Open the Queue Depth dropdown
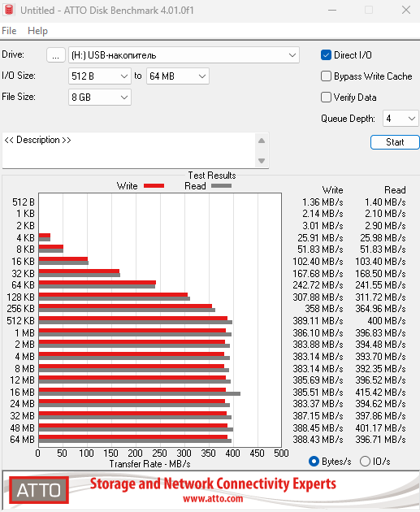This screenshot has height=512, width=420. pos(401,118)
